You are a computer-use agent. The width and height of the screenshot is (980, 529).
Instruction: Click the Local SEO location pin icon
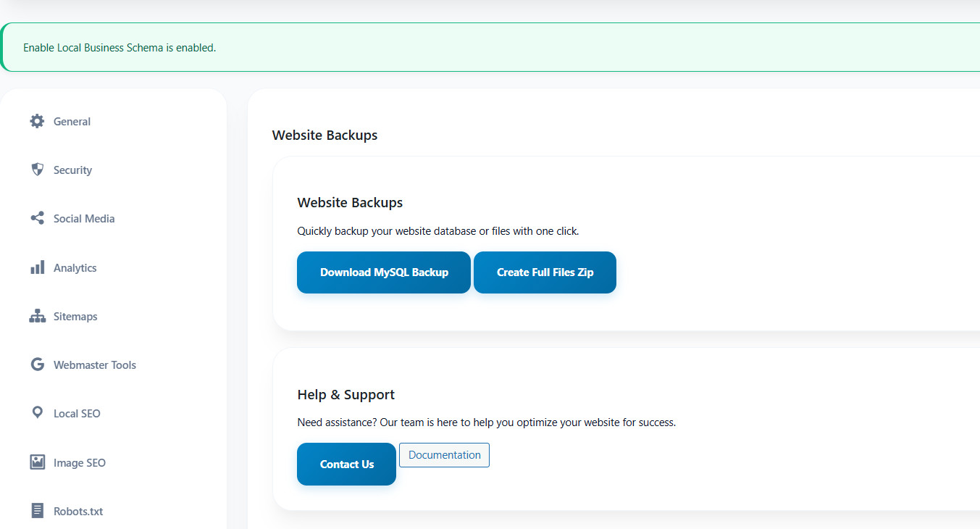tap(37, 413)
